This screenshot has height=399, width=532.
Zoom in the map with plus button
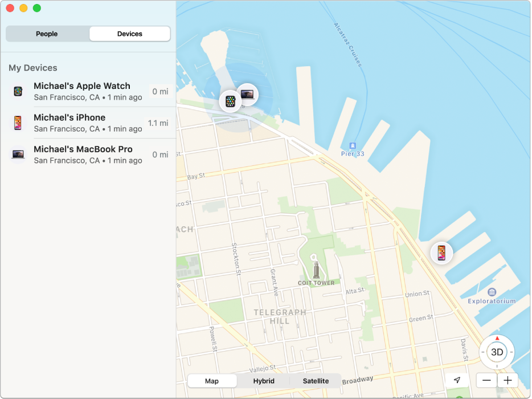click(x=508, y=380)
